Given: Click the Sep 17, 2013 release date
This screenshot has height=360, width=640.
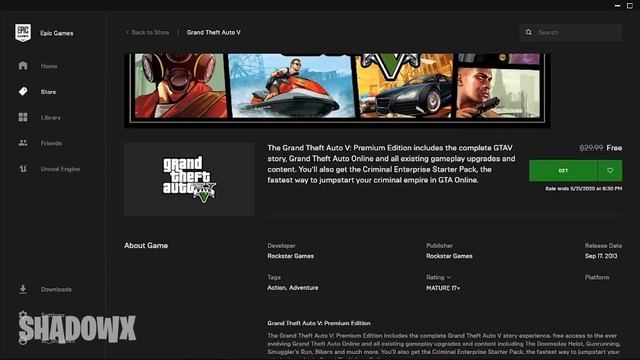Looking at the screenshot, I should (x=601, y=256).
